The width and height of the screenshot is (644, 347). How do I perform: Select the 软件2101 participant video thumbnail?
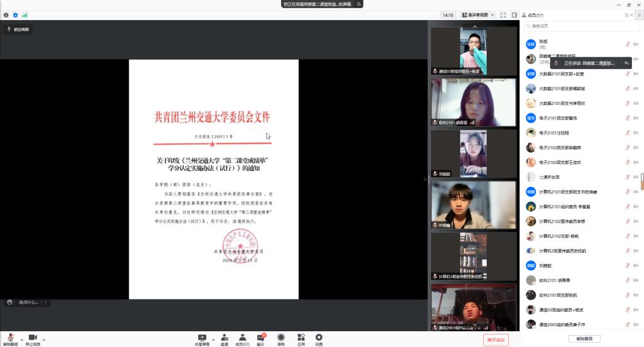[474, 102]
